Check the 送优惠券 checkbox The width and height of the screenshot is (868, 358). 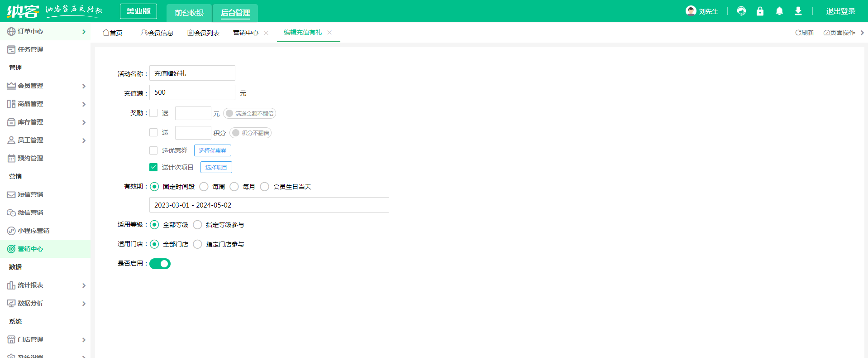click(x=153, y=150)
